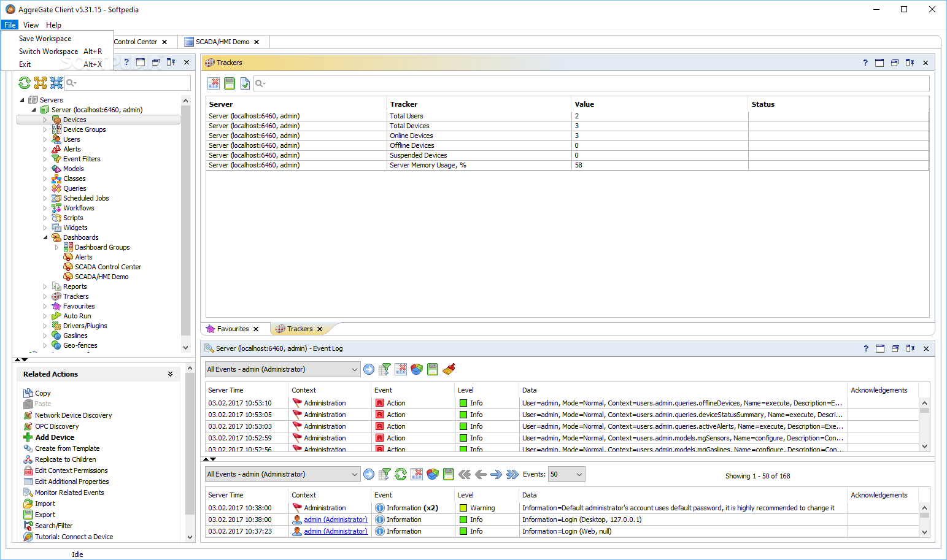Collapse the Server (localhost:6460, admin) node
Viewport: 947px width, 560px height.
tap(33, 110)
